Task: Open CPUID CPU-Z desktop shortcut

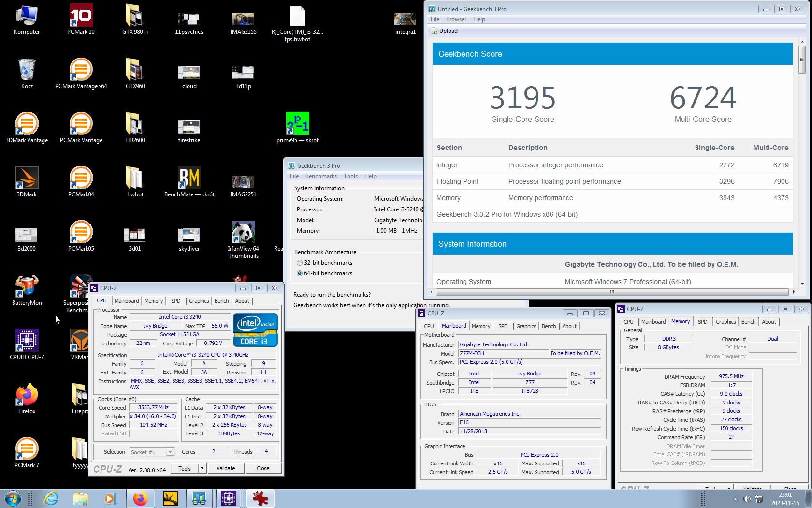Action: coord(27,344)
